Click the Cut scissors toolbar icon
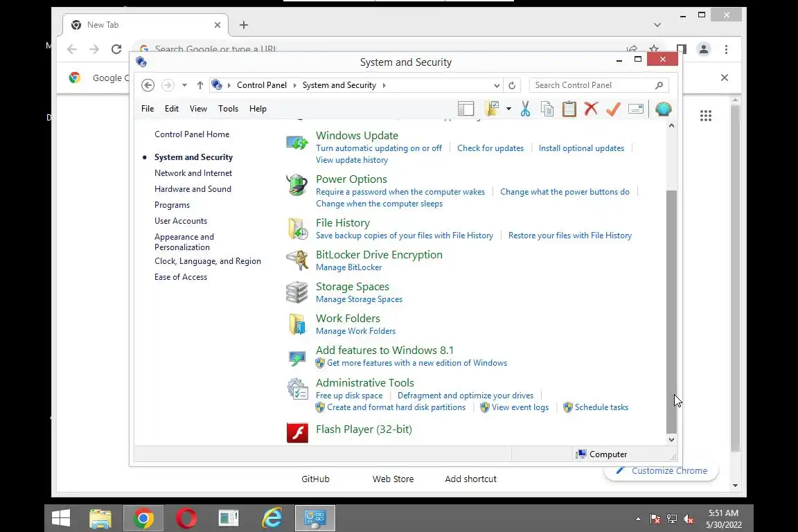The width and height of the screenshot is (798, 532). click(x=525, y=109)
